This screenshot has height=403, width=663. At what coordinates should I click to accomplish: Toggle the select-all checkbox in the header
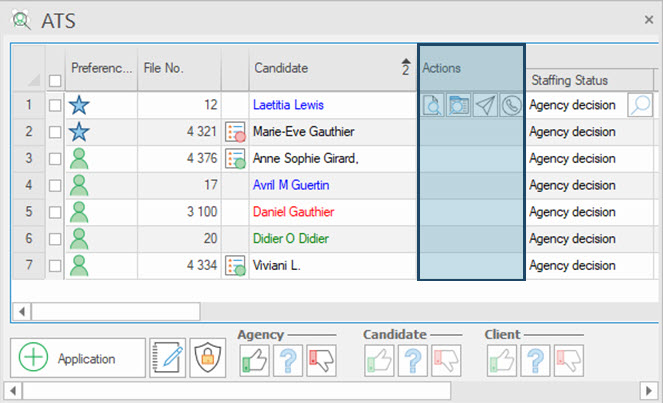pos(56,81)
